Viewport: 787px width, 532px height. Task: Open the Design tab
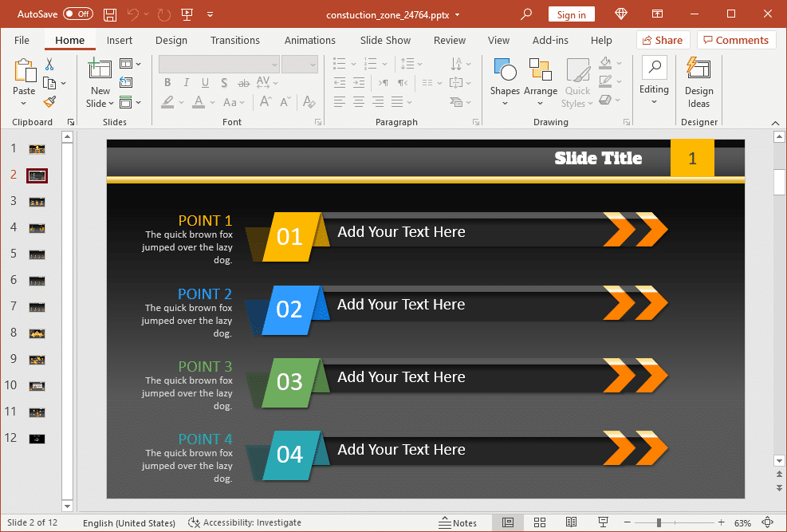(x=171, y=40)
